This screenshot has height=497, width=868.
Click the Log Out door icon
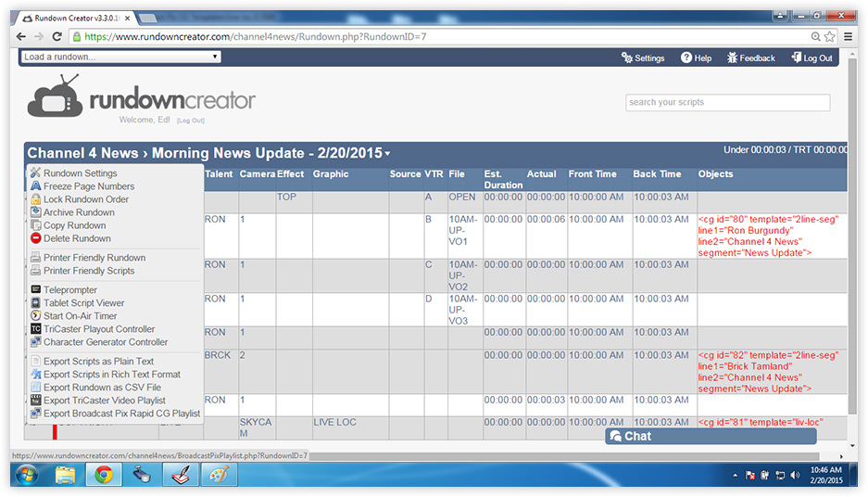(796, 57)
